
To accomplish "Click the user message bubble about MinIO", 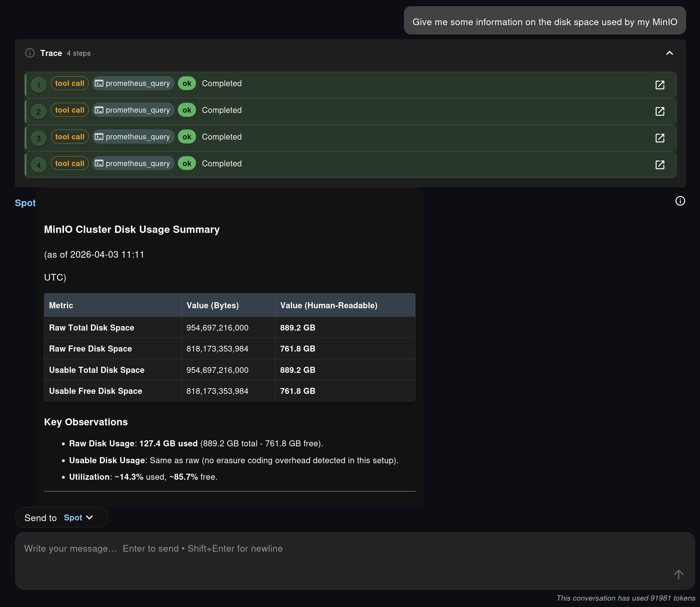I will point(545,21).
